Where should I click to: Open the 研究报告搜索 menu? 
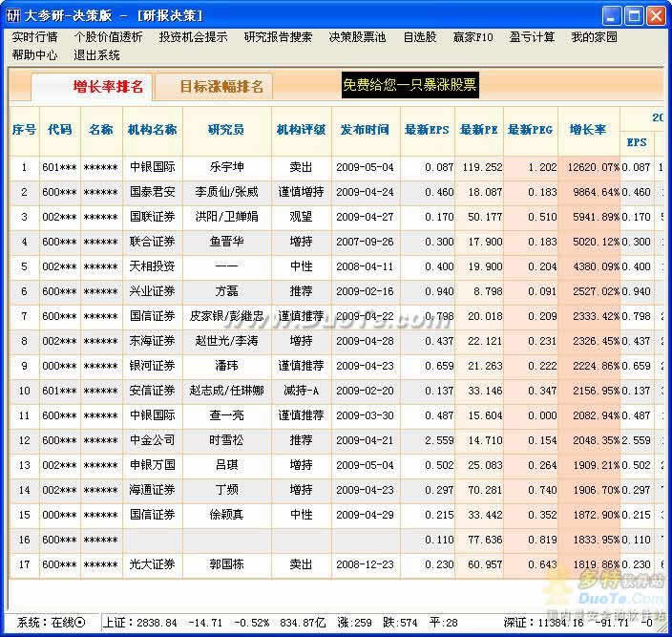tap(278, 37)
